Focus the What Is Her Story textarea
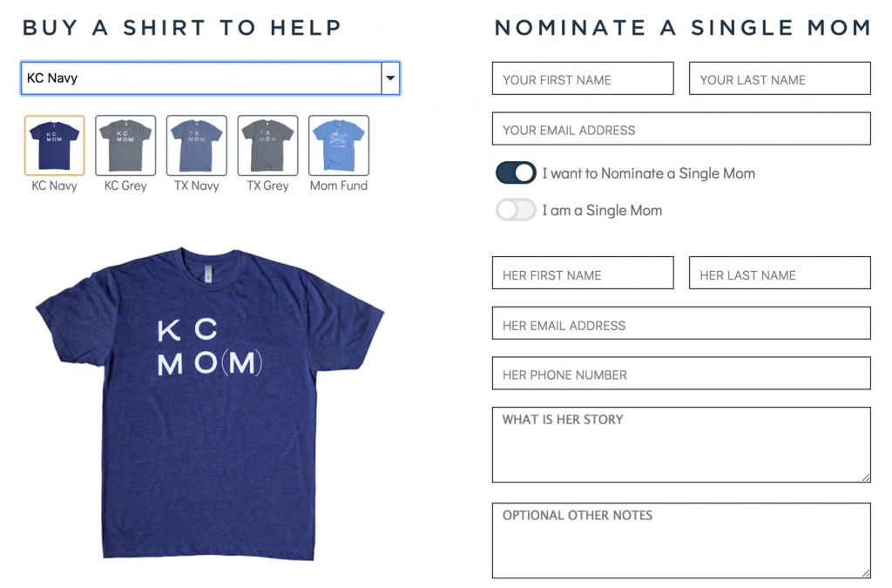This screenshot has height=588, width=892. tap(681, 446)
